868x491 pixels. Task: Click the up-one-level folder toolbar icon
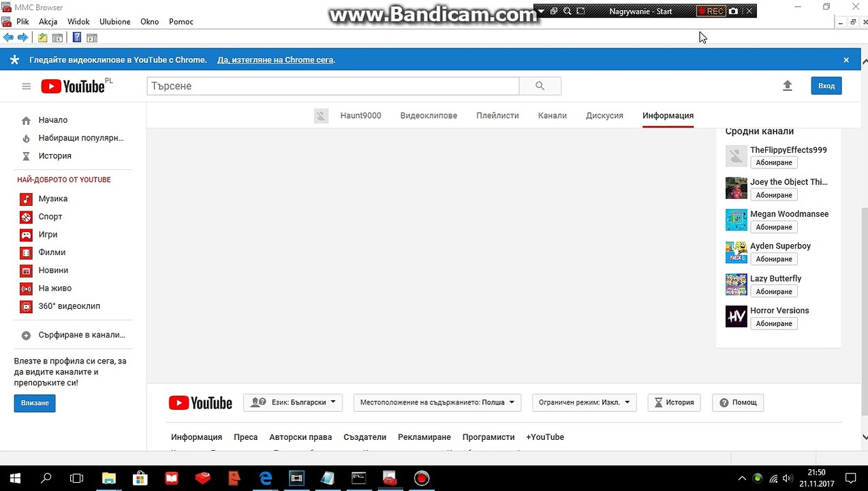coord(43,38)
